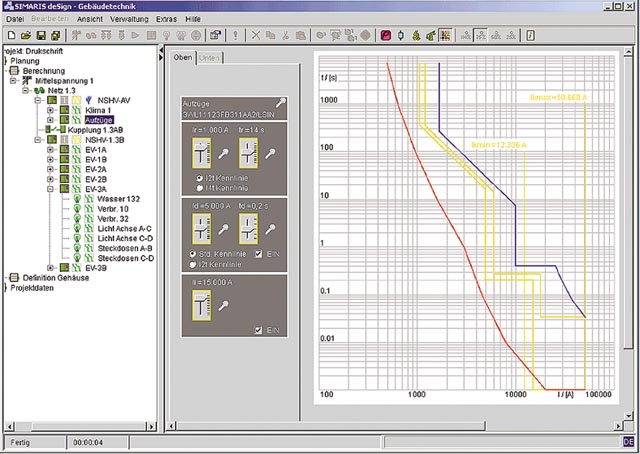Image resolution: width=640 pixels, height=454 pixels.
Task: Expand the Klima 1 tree node
Action: pos(50,110)
